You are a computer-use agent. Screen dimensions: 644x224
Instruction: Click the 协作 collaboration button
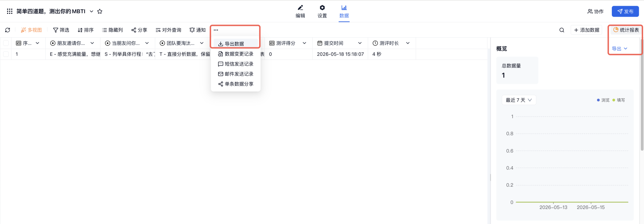click(x=595, y=11)
